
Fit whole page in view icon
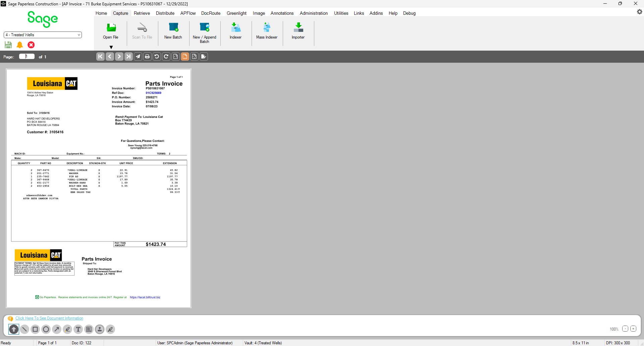(x=194, y=56)
